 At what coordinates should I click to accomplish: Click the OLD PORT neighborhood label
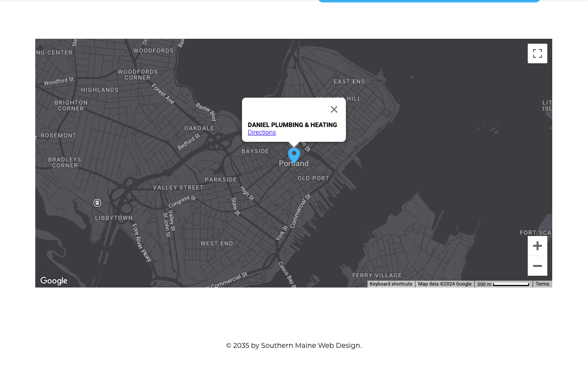click(314, 178)
